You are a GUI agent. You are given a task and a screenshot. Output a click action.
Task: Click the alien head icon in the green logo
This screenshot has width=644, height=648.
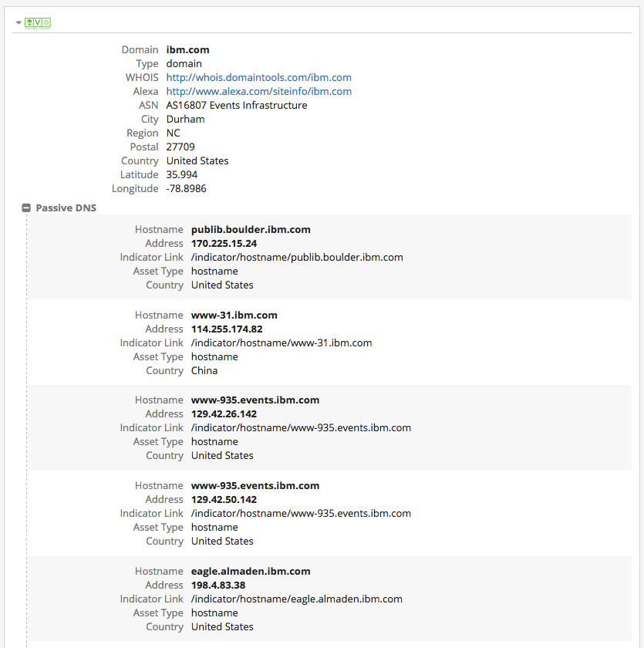[x=29, y=23]
